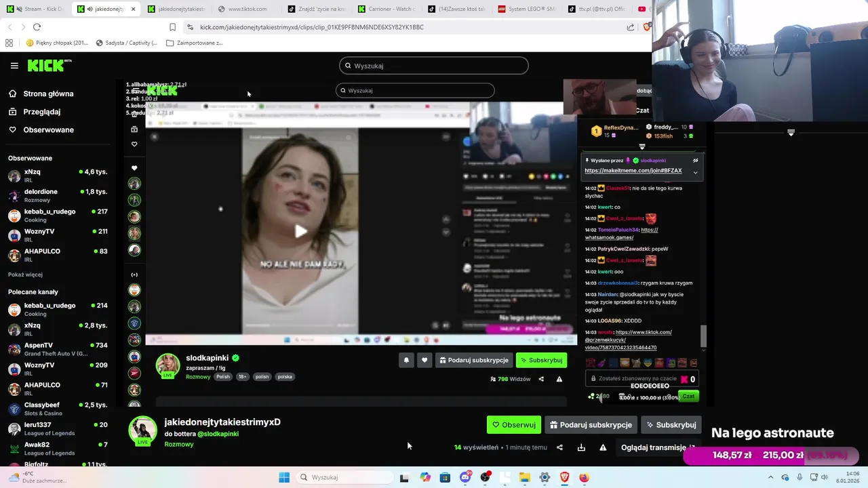Screen dimensions: 868x488
Task: Open Sadysta / Captivity bookmark
Action: [126, 43]
